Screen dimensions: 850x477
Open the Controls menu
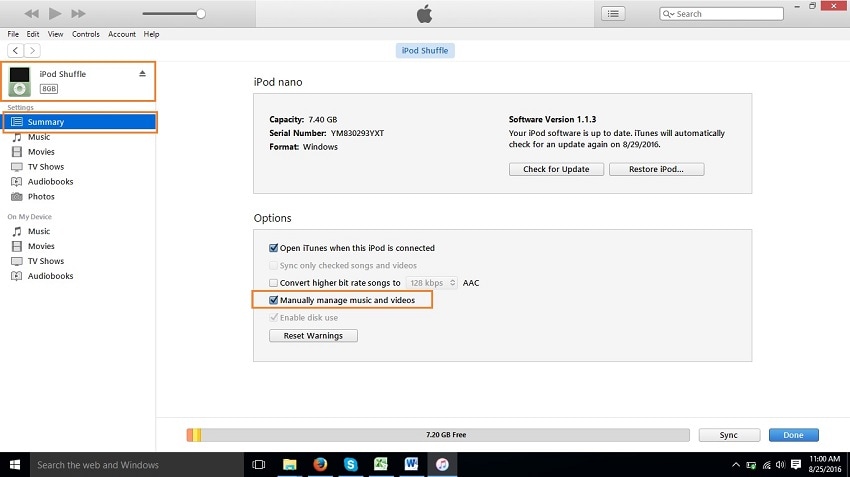coord(86,34)
